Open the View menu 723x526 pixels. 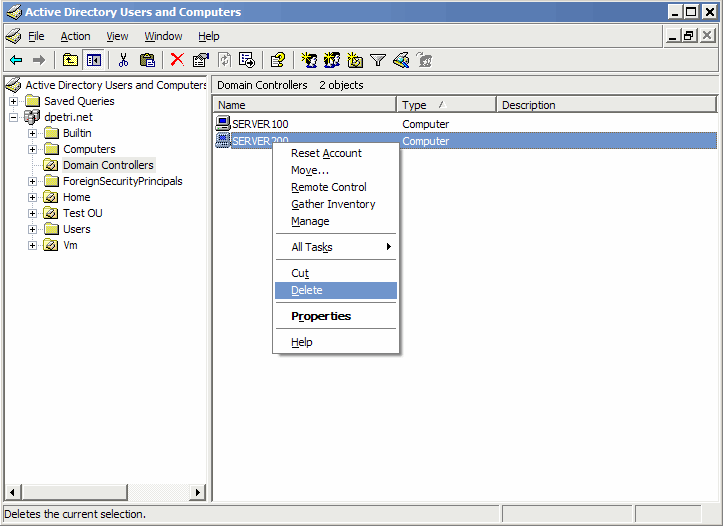(x=117, y=36)
